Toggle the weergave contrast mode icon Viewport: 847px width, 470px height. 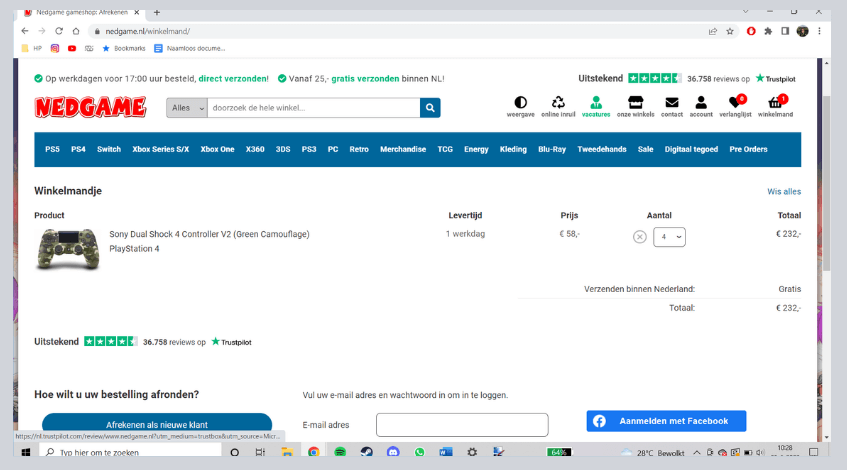point(520,103)
